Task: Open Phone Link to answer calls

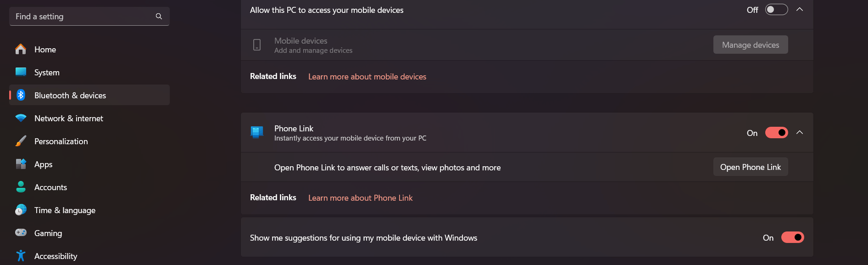Action: [751, 167]
